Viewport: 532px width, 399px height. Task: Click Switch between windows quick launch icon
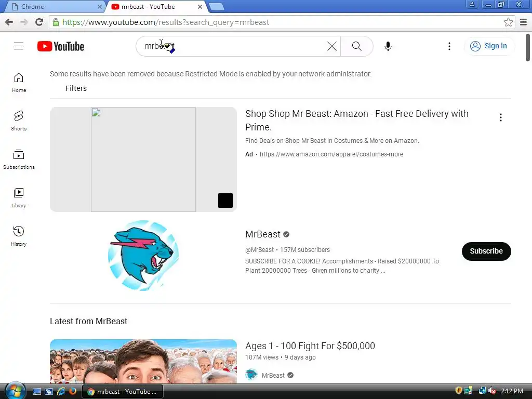pos(49,392)
